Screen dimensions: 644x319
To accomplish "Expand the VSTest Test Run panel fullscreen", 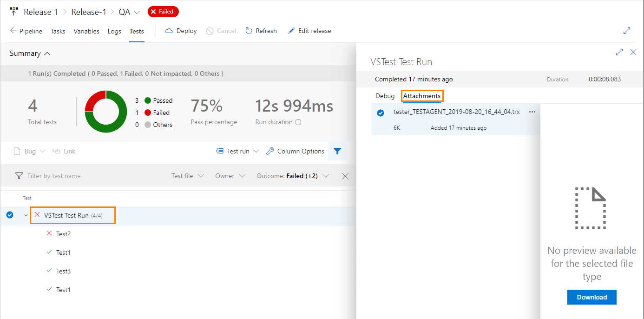I will point(619,52).
